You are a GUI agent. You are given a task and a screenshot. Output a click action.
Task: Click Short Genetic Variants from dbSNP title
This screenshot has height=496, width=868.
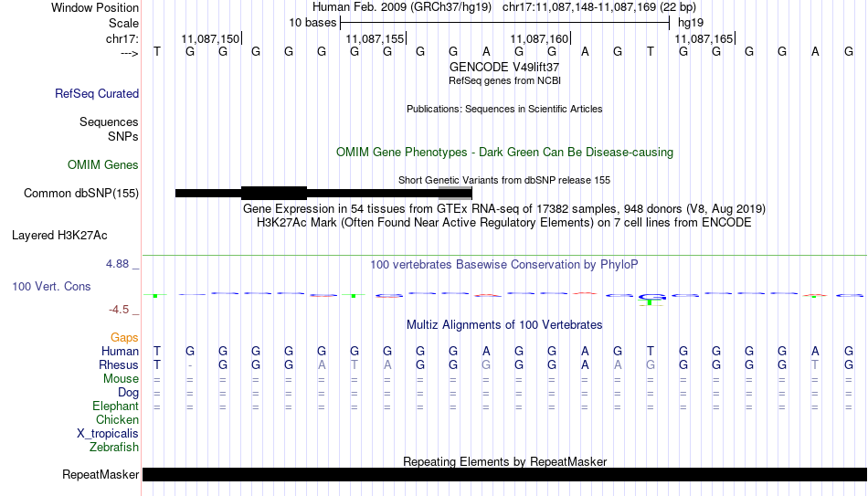[504, 181]
